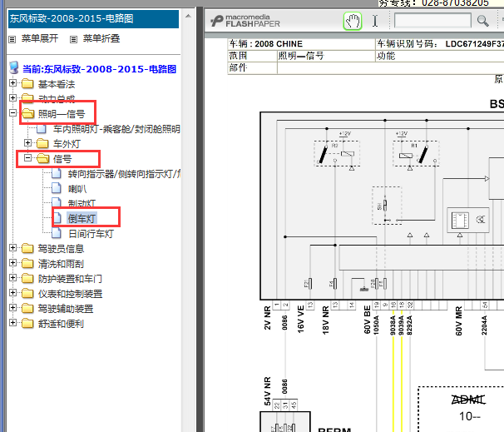The width and height of the screenshot is (504, 432).
Task: Expand the 舒适和便利 folder node
Action: (x=12, y=322)
